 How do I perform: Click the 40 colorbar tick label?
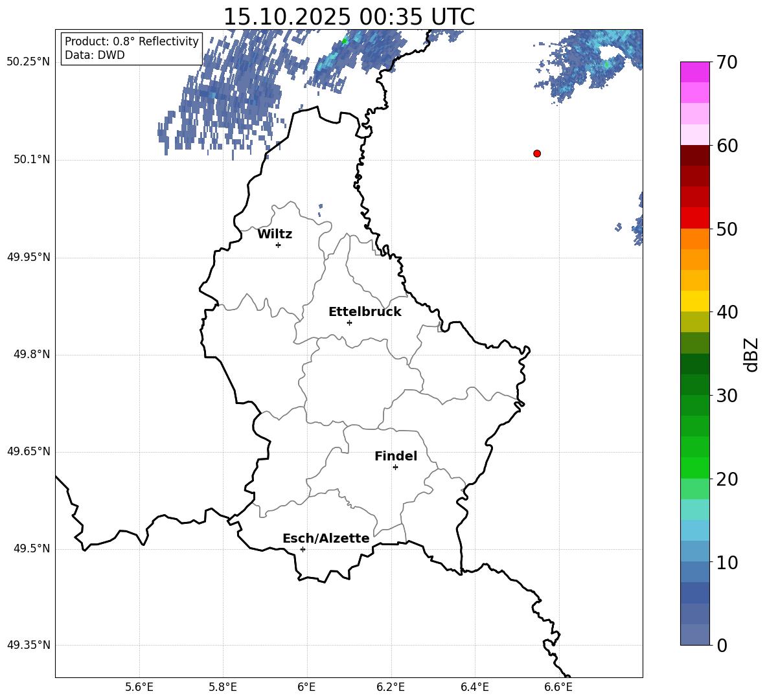(727, 312)
